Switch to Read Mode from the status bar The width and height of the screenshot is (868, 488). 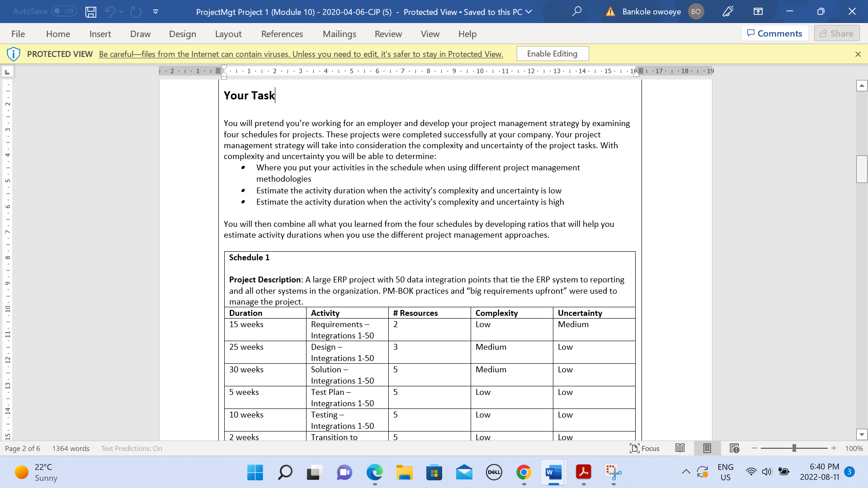679,448
